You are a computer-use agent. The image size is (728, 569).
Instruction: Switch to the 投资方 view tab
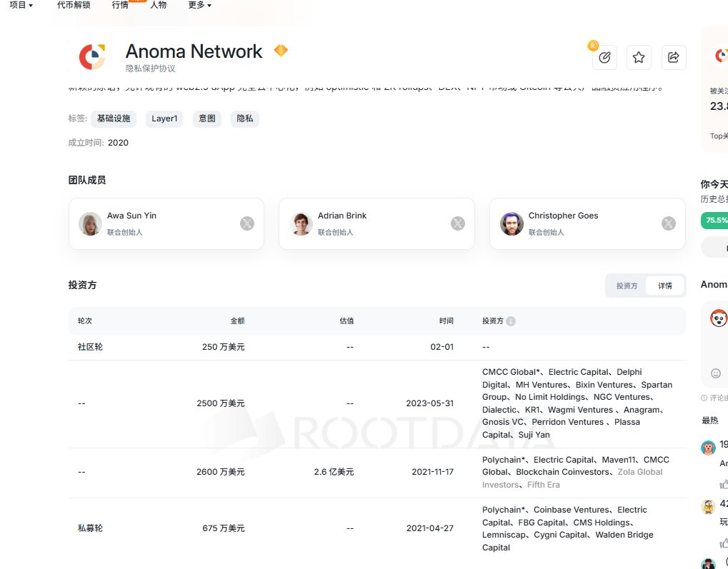click(627, 286)
